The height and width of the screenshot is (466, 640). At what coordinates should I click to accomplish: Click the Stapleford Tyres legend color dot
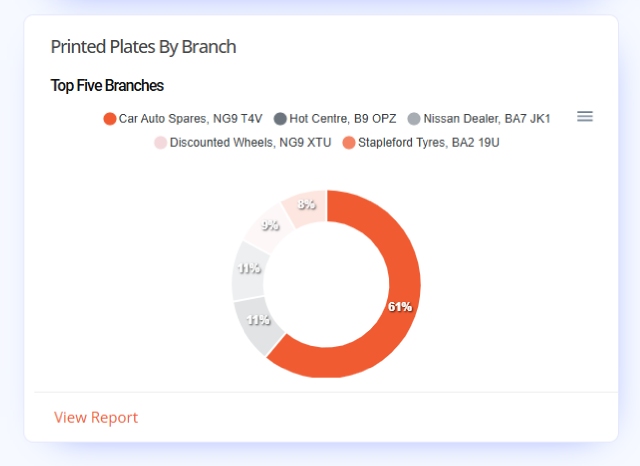click(349, 143)
